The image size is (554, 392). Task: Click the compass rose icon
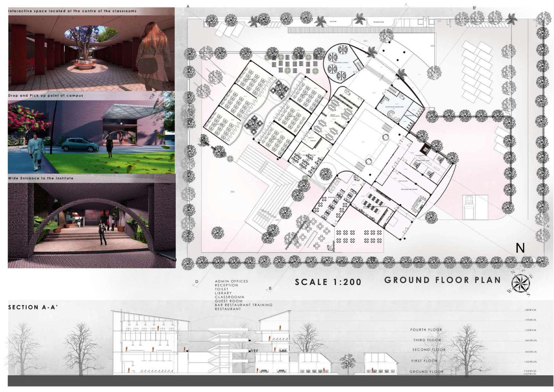point(520,283)
